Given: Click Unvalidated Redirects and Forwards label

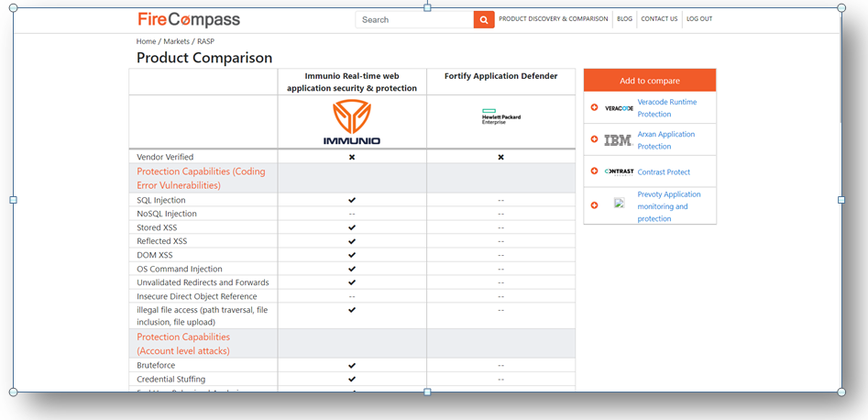Looking at the screenshot, I should [203, 282].
